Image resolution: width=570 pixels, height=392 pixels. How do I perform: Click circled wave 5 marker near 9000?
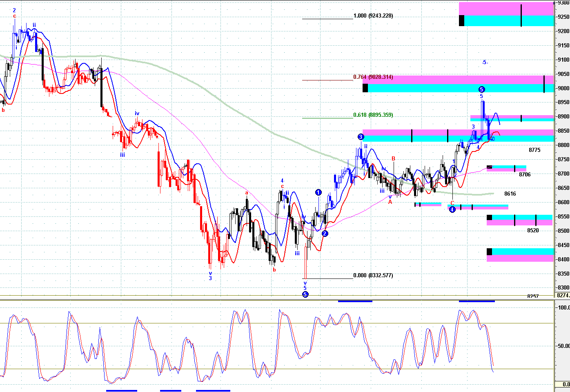click(481, 89)
